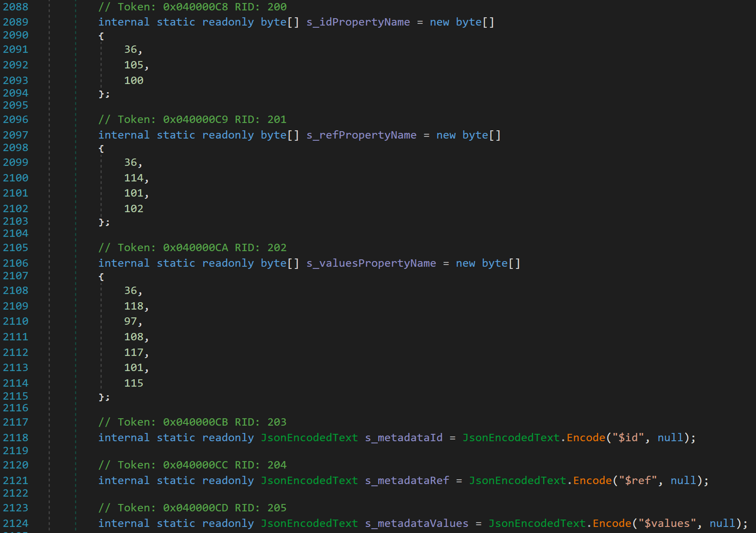The height and width of the screenshot is (533, 756).
Task: Click the Token 0x040000CA comment
Action: 192,248
